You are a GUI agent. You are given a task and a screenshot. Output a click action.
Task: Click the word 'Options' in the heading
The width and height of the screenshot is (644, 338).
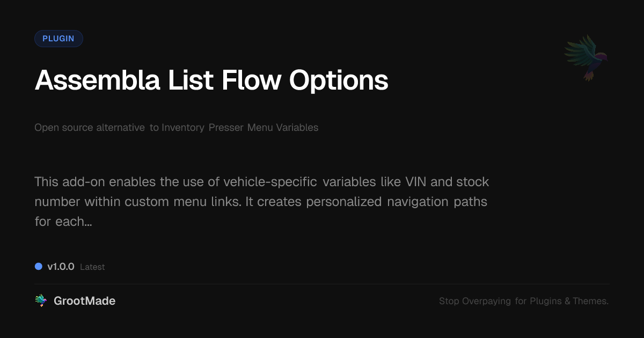coord(338,80)
